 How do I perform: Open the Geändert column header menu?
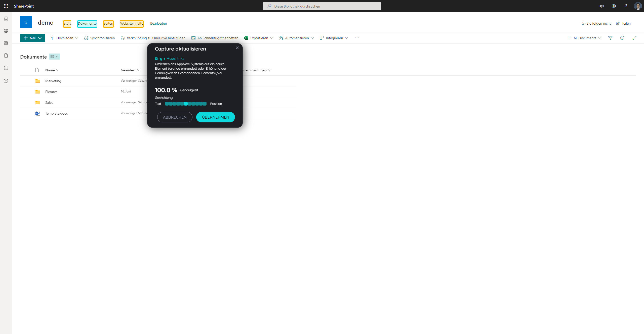click(x=130, y=70)
